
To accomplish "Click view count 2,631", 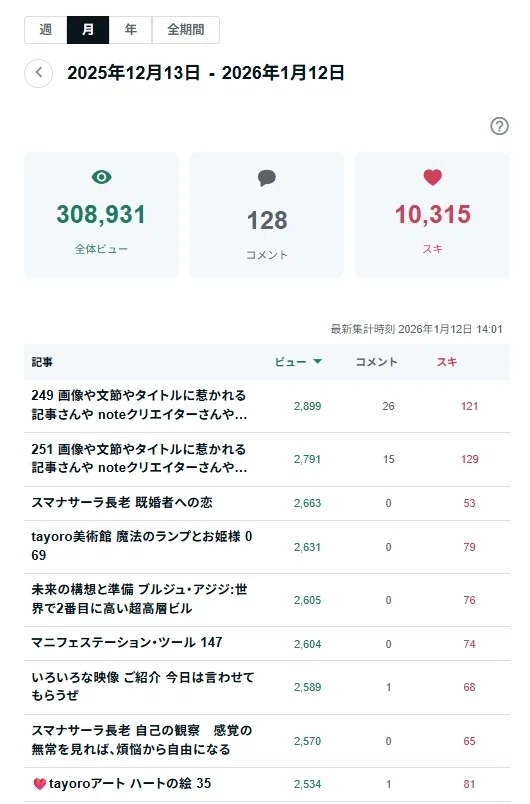I will (x=308, y=547).
